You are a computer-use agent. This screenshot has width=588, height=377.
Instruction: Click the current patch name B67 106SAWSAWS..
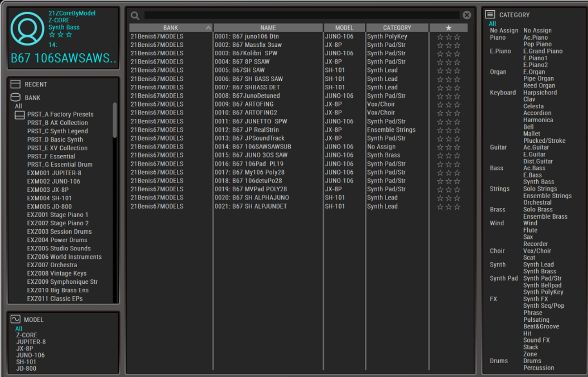tap(63, 58)
